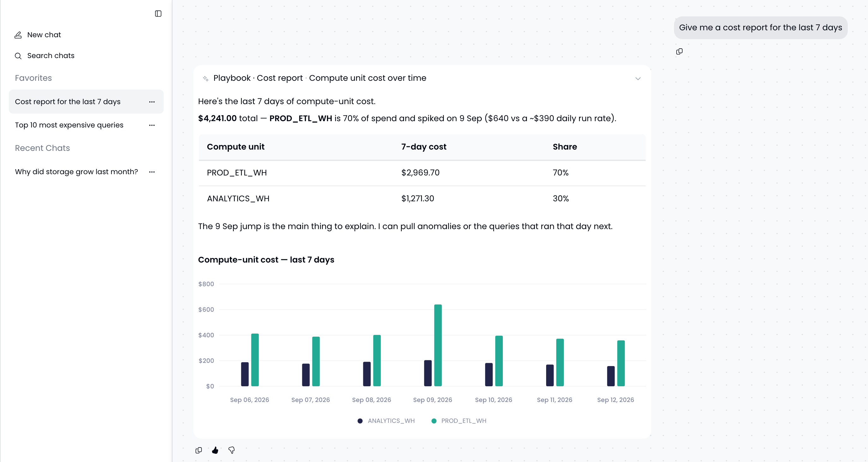Click the PROD_ETL_WH legend color dot

tap(434, 421)
